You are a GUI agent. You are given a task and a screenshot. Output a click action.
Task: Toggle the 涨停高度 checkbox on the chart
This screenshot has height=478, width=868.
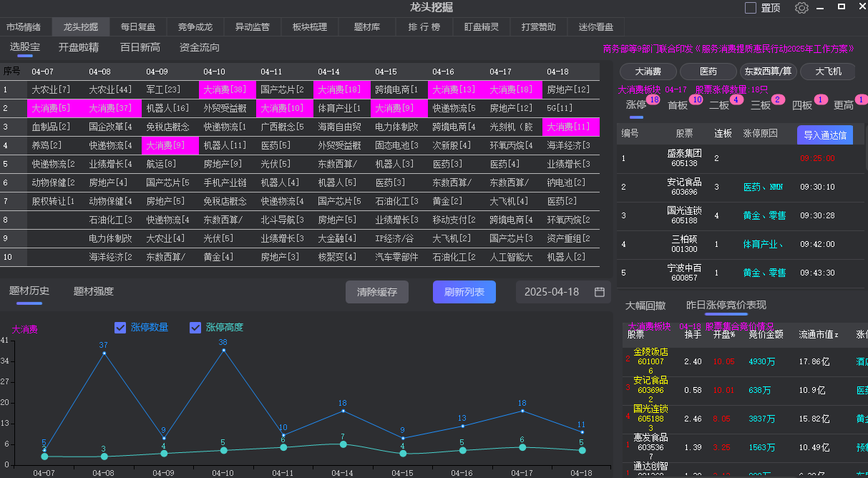(x=195, y=327)
